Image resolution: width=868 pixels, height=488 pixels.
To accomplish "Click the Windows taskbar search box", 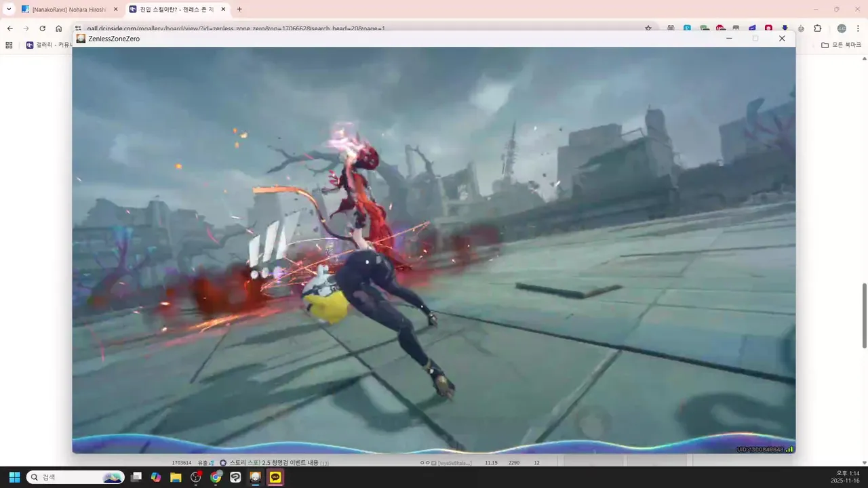I will pos(75,477).
